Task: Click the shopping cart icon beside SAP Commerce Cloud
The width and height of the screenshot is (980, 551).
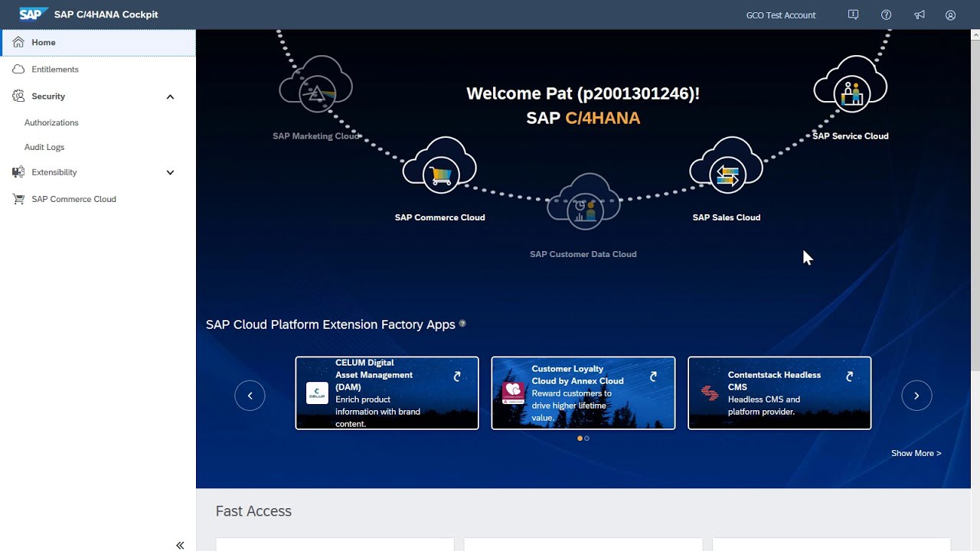Action: (x=18, y=199)
